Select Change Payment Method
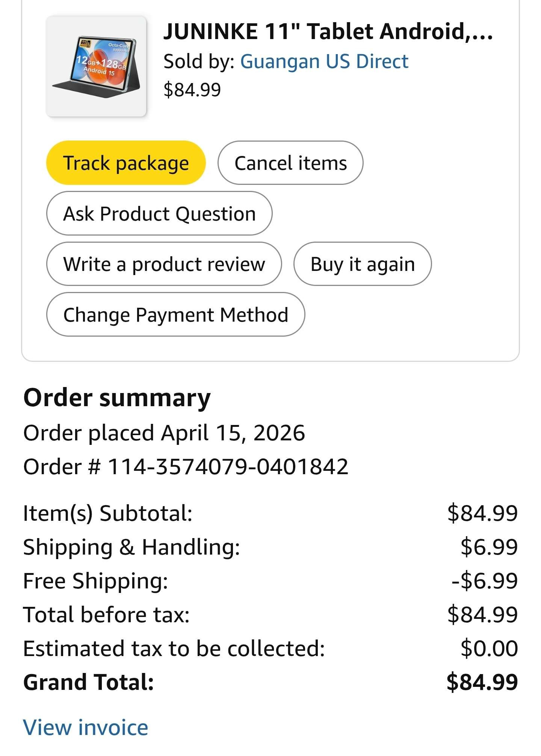 click(x=175, y=314)
